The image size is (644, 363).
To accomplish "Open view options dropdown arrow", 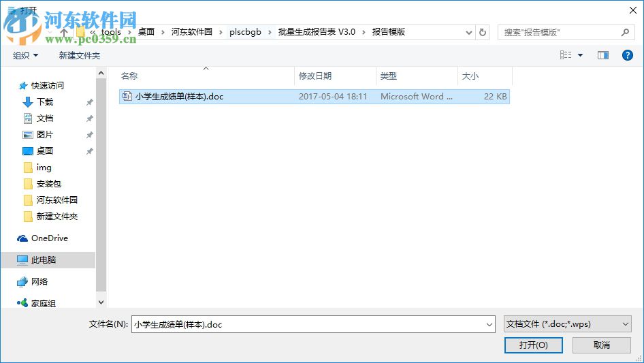I will click(x=580, y=55).
